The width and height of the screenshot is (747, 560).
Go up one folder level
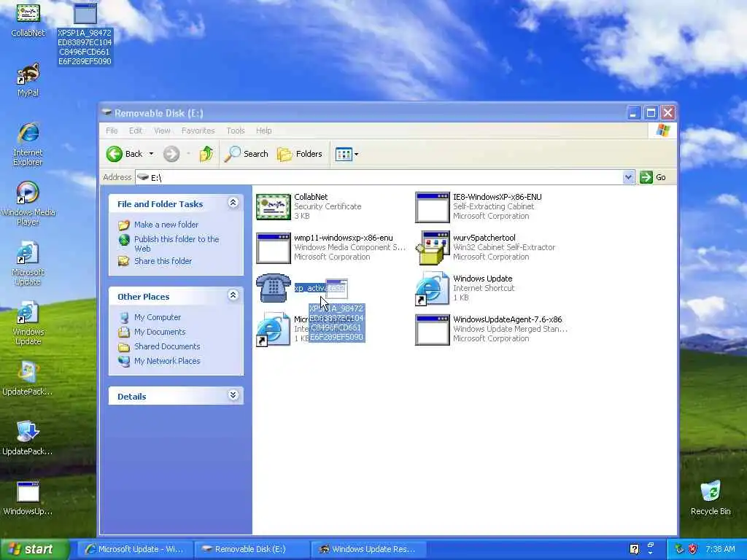click(x=206, y=154)
